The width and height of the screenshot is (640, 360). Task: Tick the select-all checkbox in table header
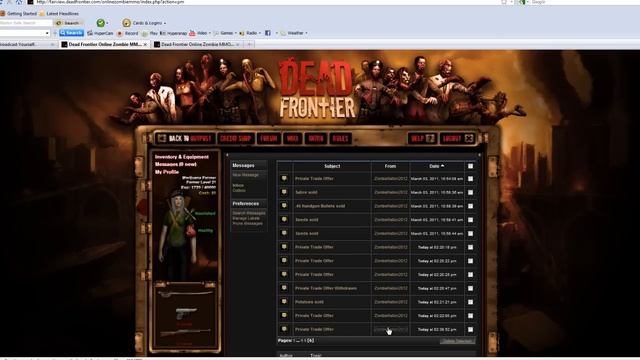(x=470, y=166)
